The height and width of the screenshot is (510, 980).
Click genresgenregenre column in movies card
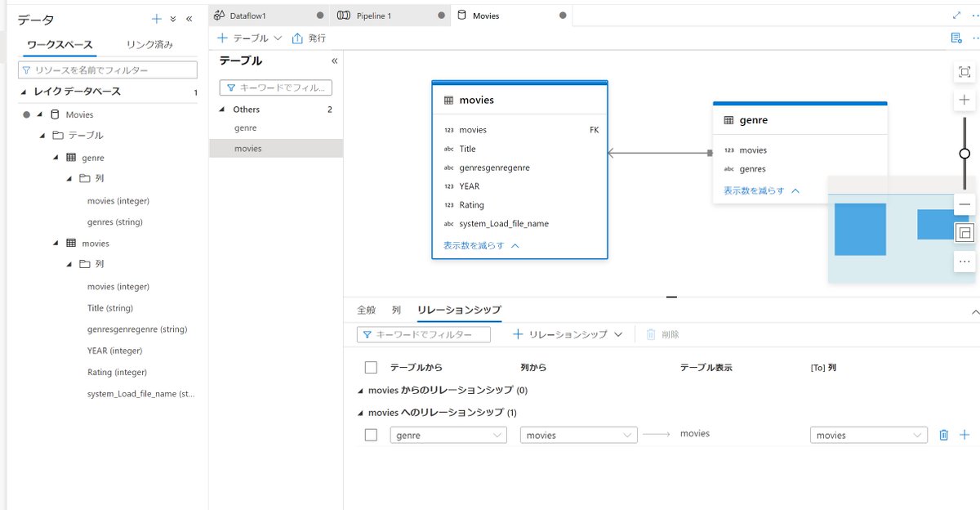(494, 168)
